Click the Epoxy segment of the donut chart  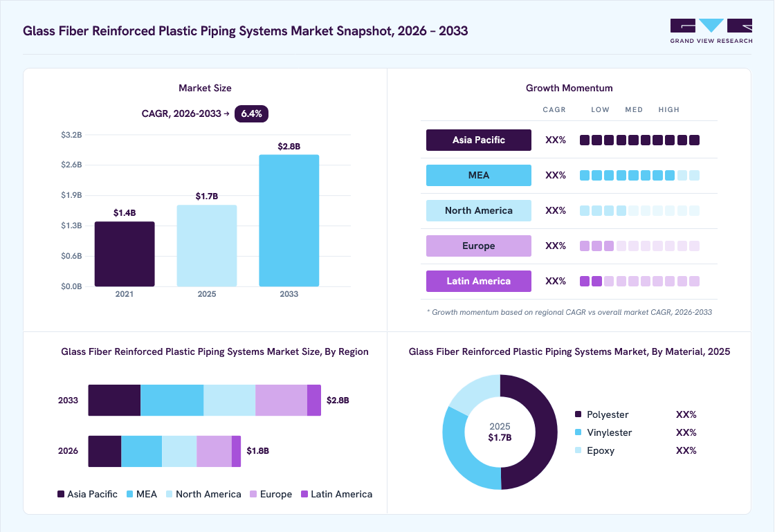point(475,393)
